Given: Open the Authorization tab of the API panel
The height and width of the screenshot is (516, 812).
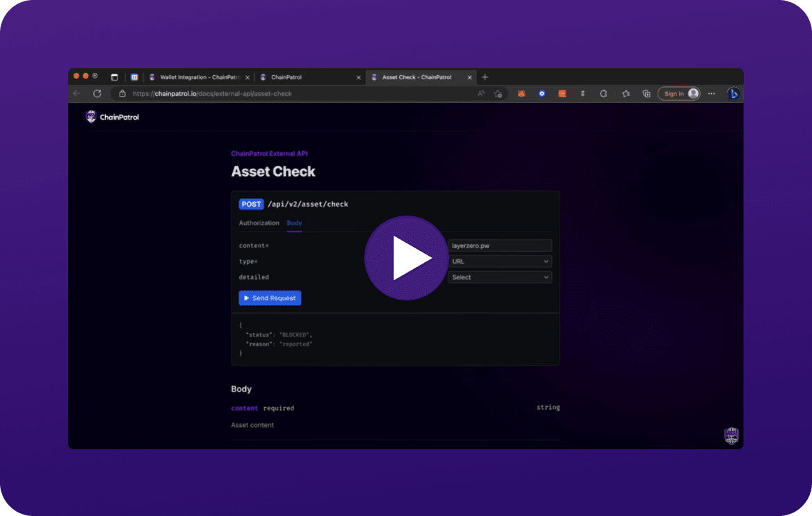Looking at the screenshot, I should pos(259,223).
